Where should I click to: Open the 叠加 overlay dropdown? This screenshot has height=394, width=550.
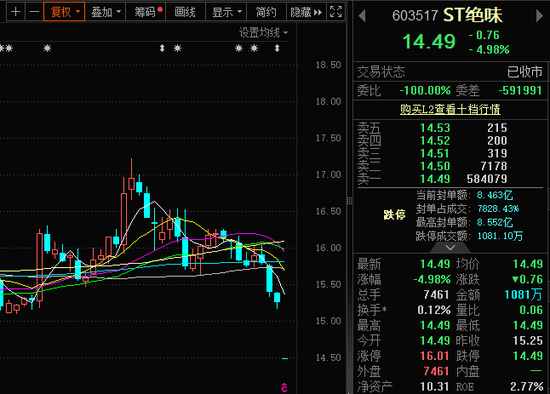point(106,12)
